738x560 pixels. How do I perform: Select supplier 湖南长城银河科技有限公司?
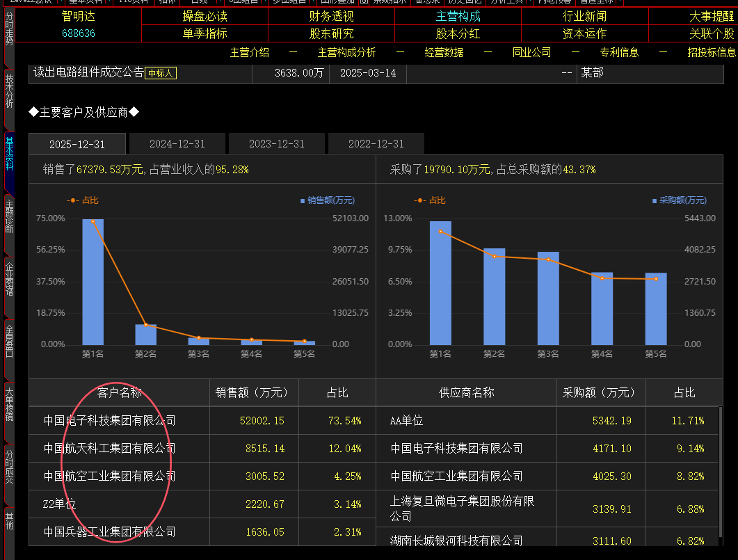[x=456, y=541]
